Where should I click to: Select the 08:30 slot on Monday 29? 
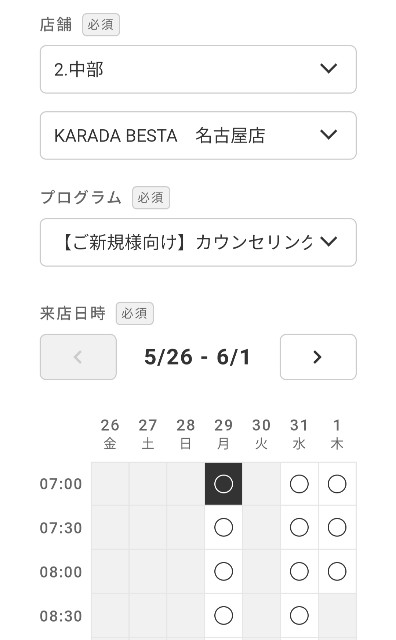[x=223, y=615]
